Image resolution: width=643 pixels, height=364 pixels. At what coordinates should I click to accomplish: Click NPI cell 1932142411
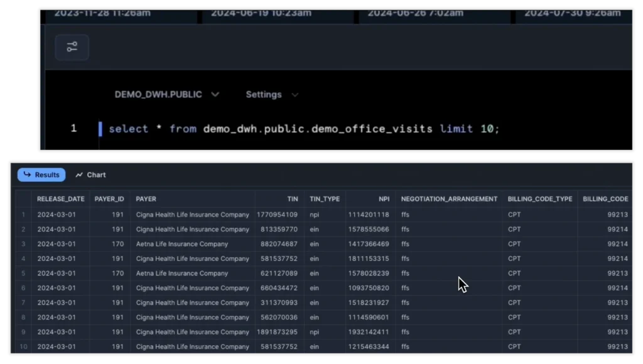(369, 332)
